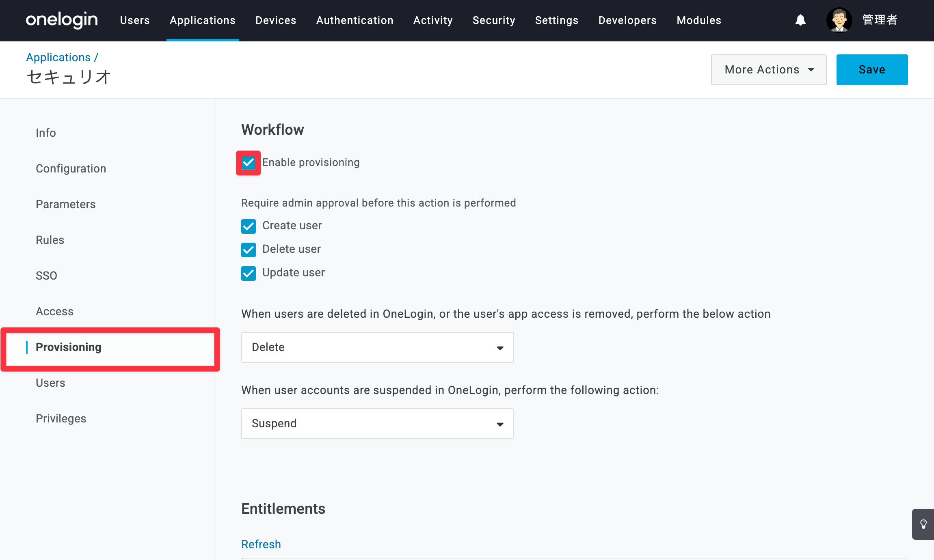
Task: Toggle the Create user approval checkbox
Action: pos(248,226)
